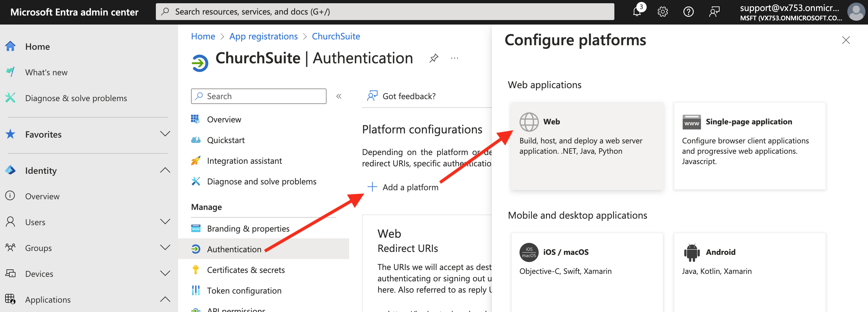This screenshot has height=312, width=868.
Task: Expand the Devices chevron
Action: (165, 273)
